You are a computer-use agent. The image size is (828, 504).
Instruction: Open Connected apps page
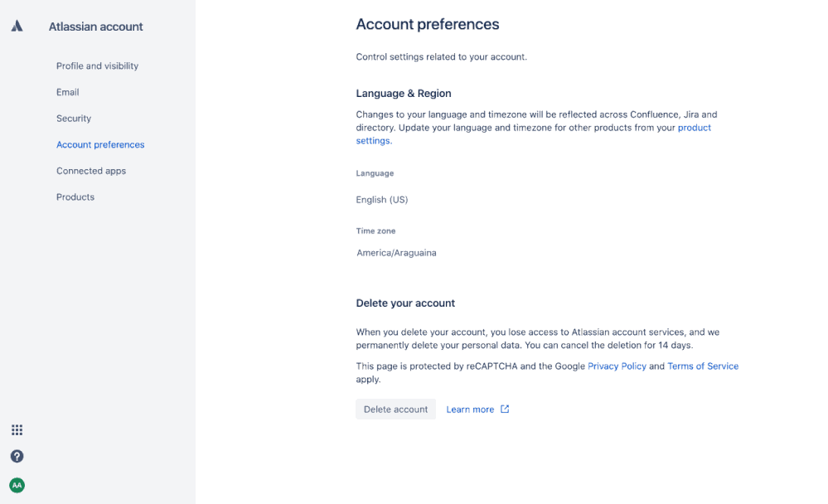pyautogui.click(x=91, y=171)
